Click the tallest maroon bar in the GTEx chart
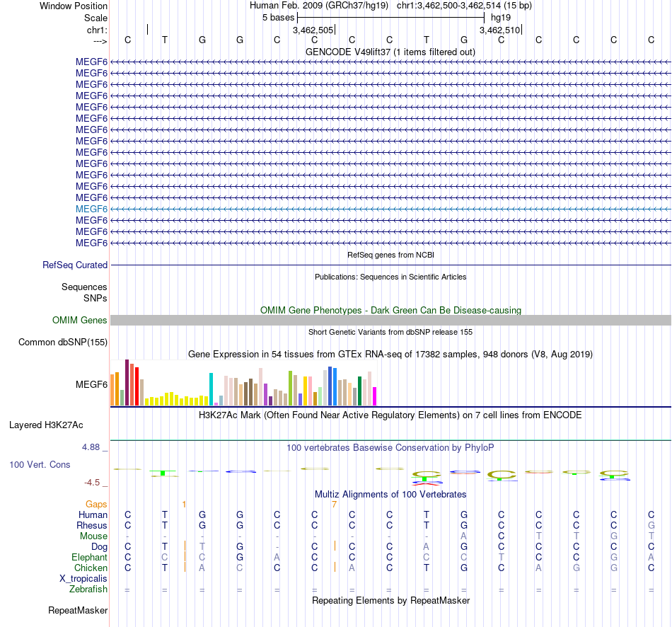This screenshot has width=672, height=627. 127,383
